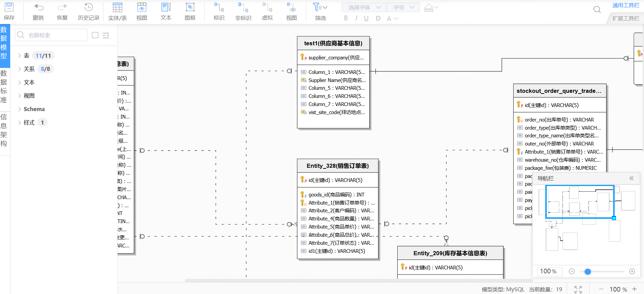Zoom in with navigator plus button
644x294 pixels.
click(x=632, y=271)
